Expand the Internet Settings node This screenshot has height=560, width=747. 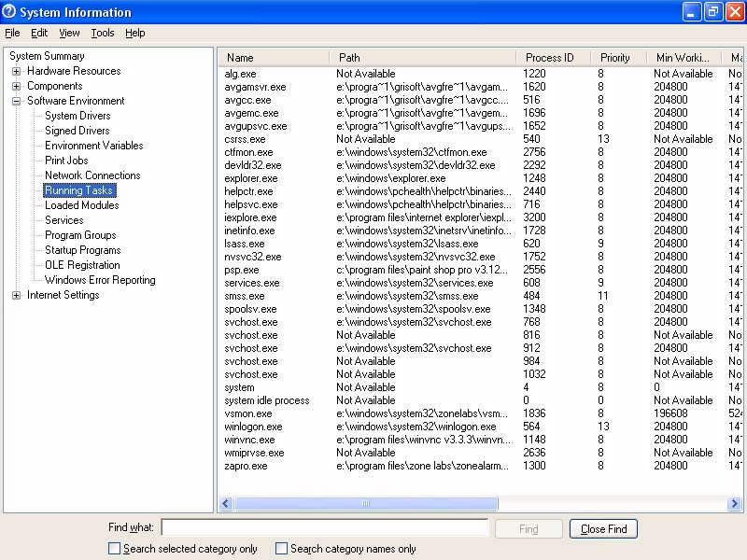(x=17, y=296)
